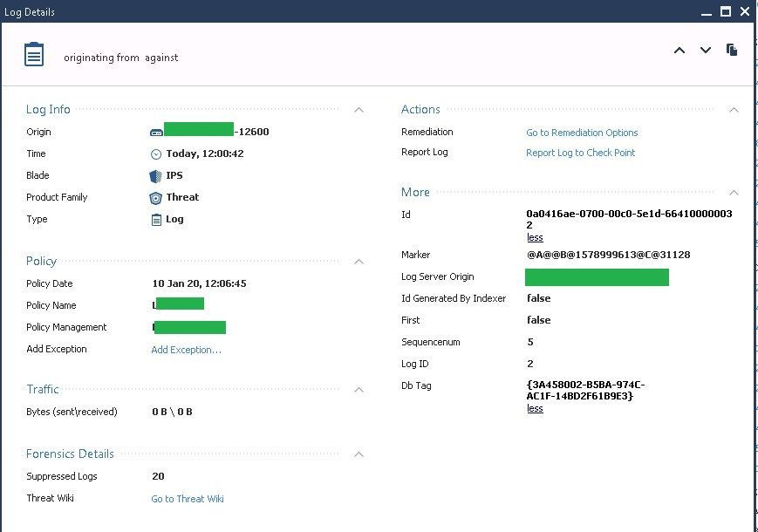Click the clock icon beside Time

click(x=156, y=153)
